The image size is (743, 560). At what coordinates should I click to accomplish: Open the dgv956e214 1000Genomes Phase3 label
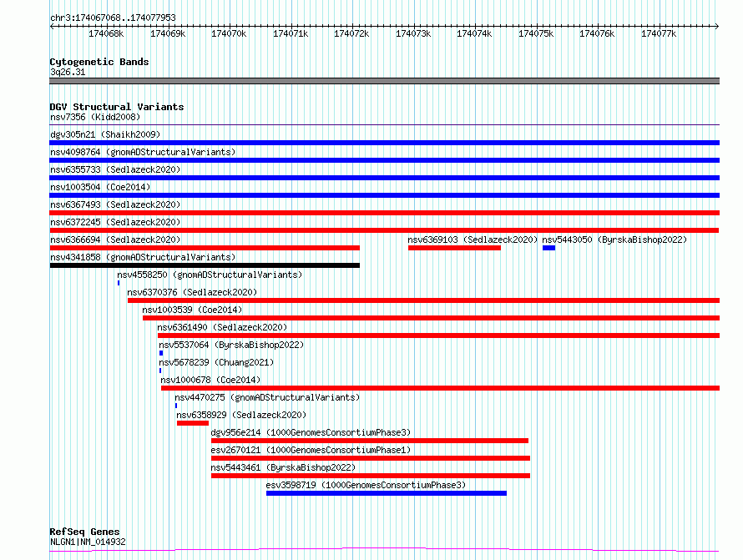pyautogui.click(x=311, y=432)
